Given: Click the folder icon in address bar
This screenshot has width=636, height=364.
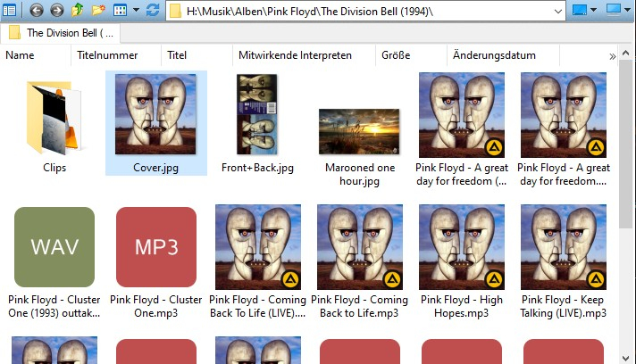Looking at the screenshot, I should point(175,12).
